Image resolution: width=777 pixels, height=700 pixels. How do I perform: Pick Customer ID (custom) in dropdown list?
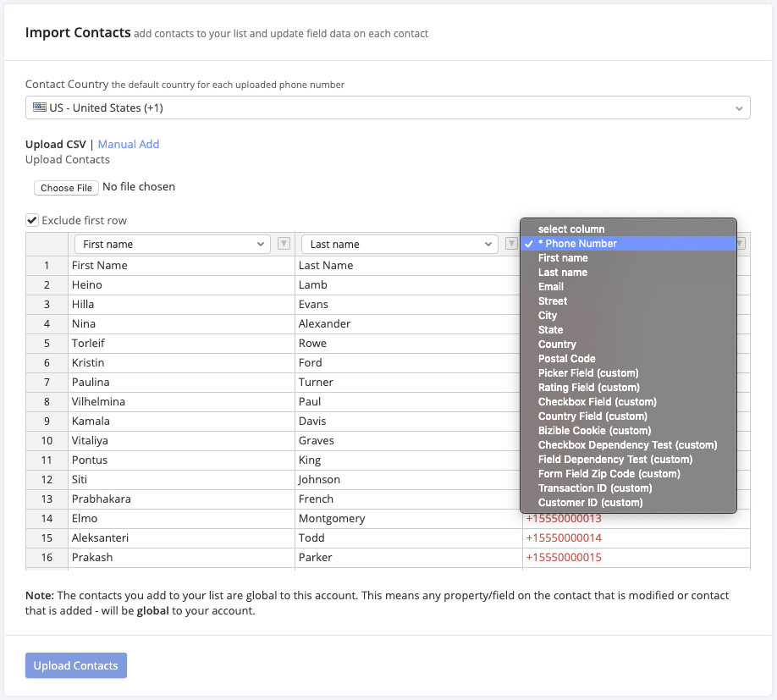click(590, 503)
